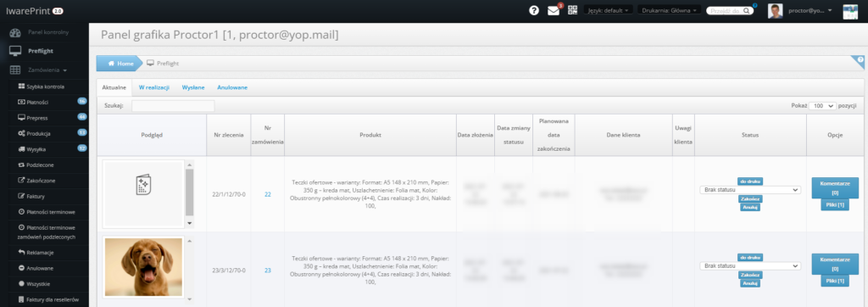Click the Anulowane minus-circle icon
Image resolution: width=868 pixels, height=307 pixels.
(21, 268)
